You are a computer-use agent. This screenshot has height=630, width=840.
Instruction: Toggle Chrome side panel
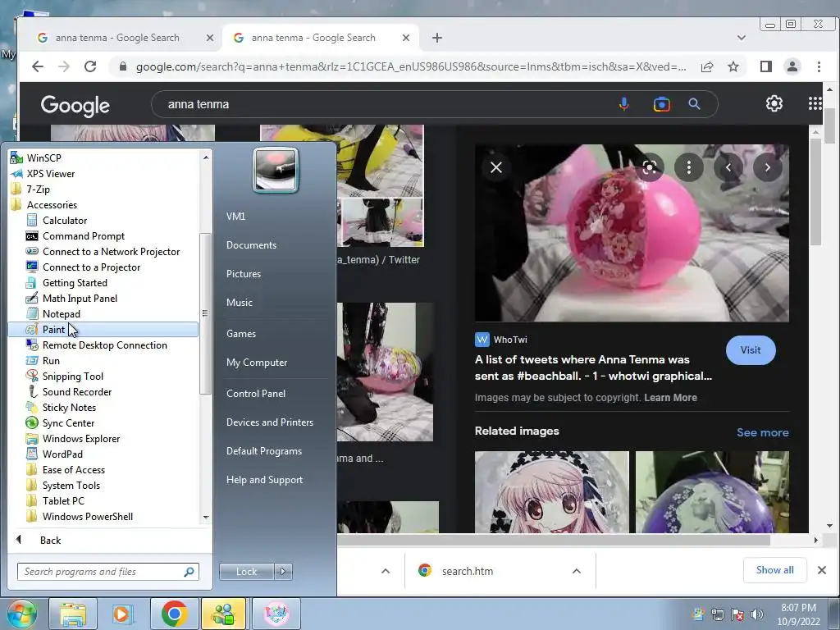[766, 66]
